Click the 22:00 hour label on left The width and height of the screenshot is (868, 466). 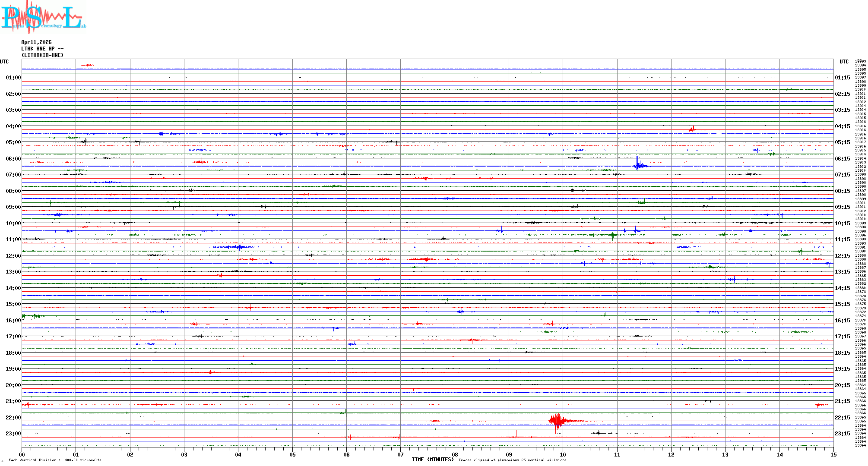click(x=13, y=418)
